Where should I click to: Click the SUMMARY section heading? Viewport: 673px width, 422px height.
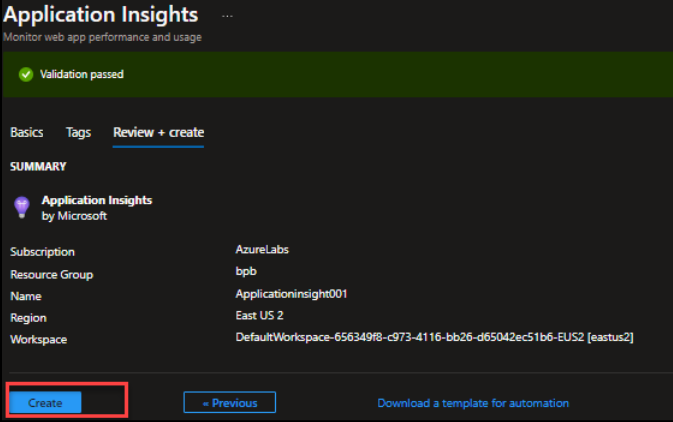pyautogui.click(x=38, y=166)
